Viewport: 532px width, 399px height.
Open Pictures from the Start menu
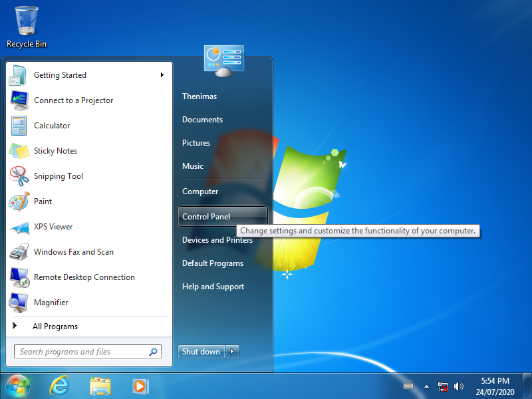coord(196,143)
